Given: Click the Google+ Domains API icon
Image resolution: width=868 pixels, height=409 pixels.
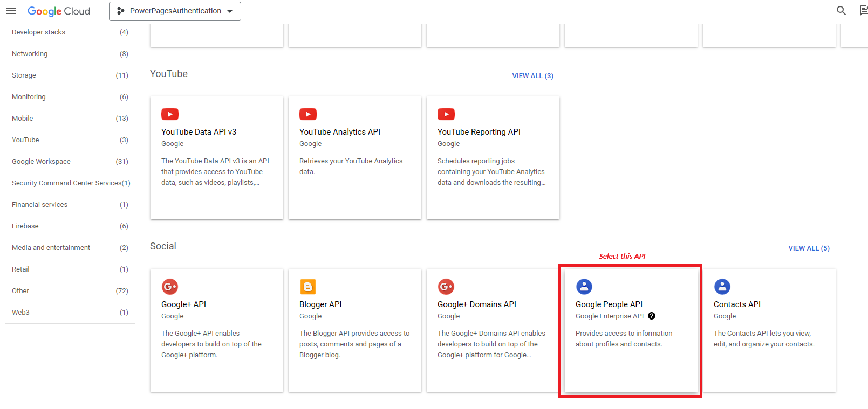Looking at the screenshot, I should (446, 287).
